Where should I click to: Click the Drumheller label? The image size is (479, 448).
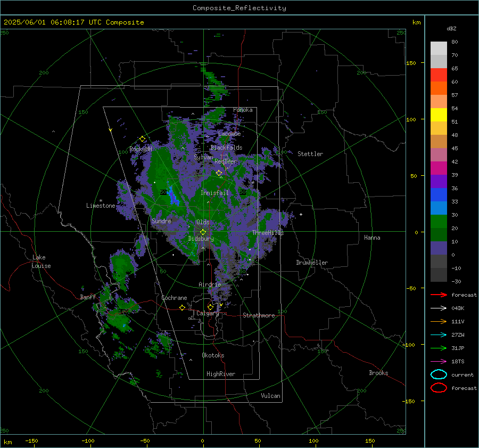pyautogui.click(x=312, y=263)
